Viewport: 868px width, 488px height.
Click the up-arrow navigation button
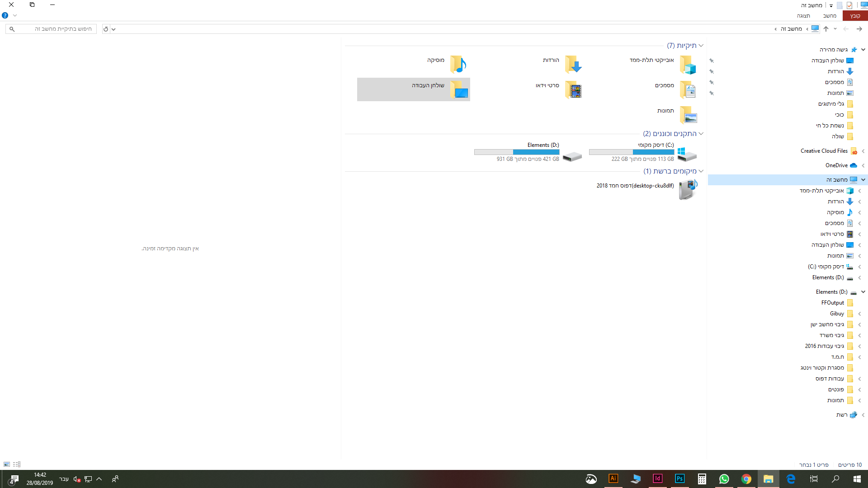826,29
